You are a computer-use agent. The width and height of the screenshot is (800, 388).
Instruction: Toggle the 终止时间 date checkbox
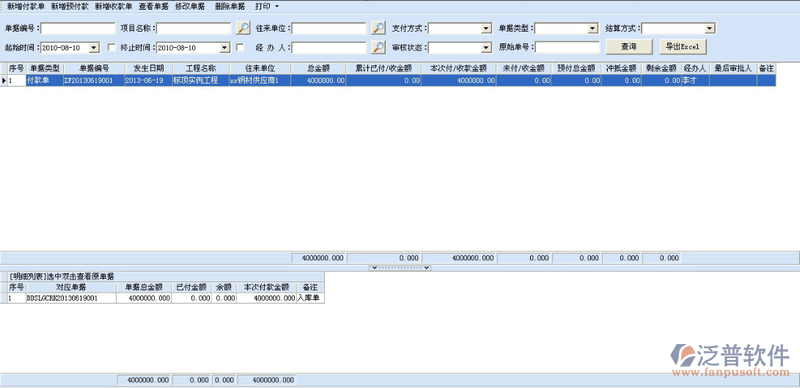(x=240, y=47)
